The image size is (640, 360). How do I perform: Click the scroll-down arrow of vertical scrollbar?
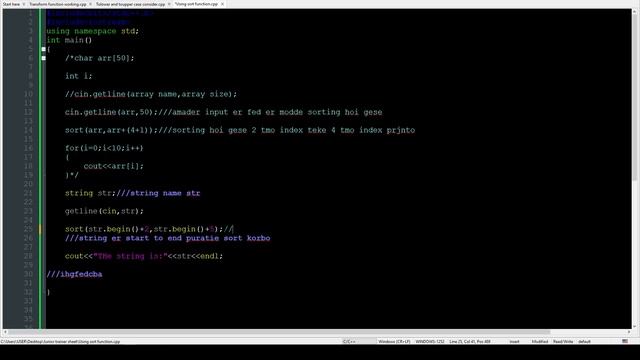(635, 326)
